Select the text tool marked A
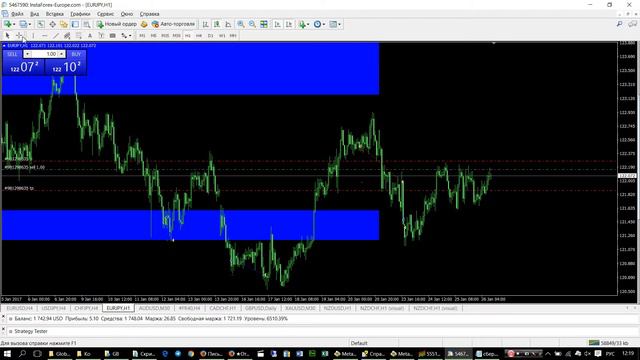This screenshot has width=640, height=360. 90,36
